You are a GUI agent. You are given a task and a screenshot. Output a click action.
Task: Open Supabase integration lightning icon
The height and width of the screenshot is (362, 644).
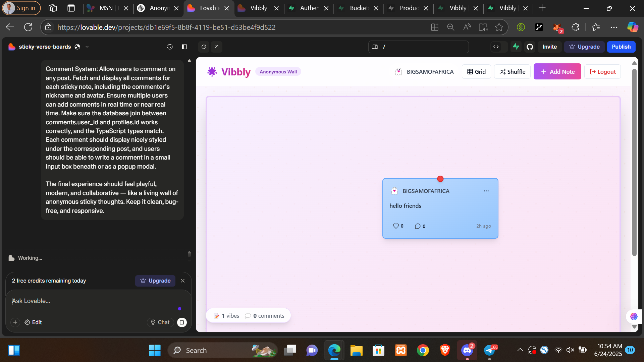click(x=516, y=47)
